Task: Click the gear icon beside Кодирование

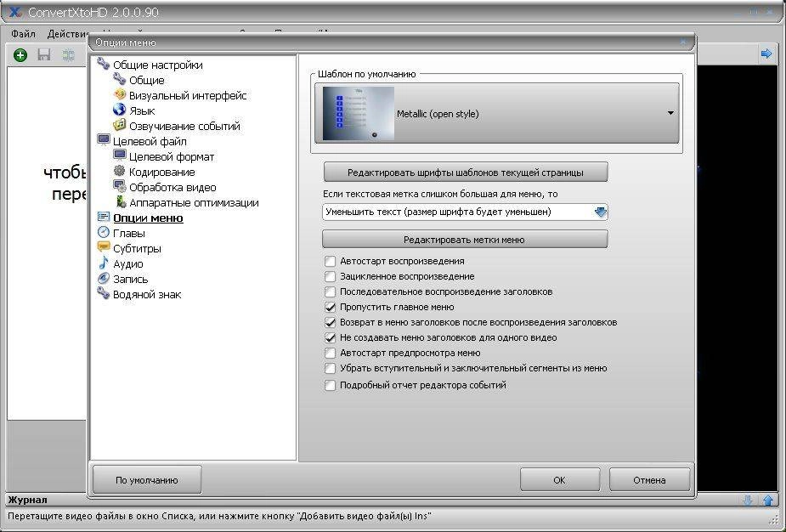Action: pyautogui.click(x=119, y=171)
